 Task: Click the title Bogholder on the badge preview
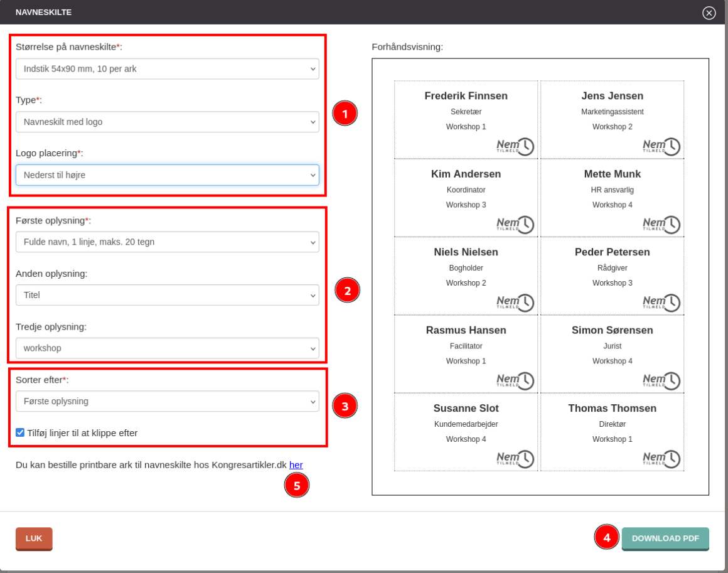coord(466,268)
